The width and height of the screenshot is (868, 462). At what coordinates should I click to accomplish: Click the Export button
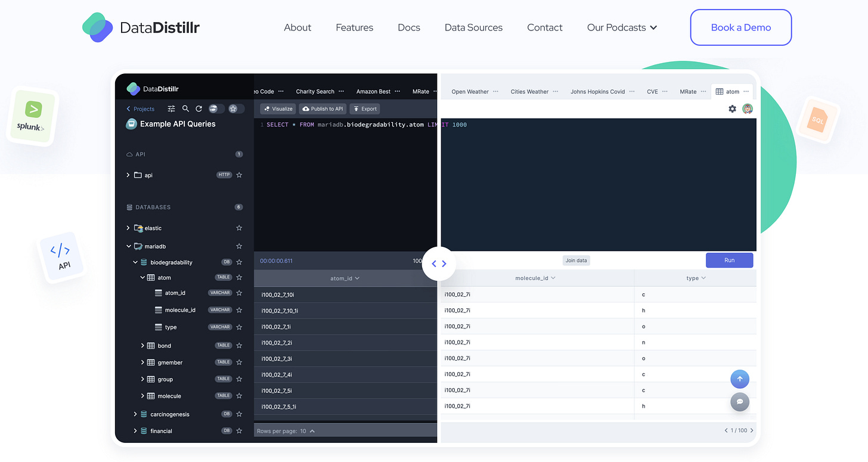click(x=365, y=108)
